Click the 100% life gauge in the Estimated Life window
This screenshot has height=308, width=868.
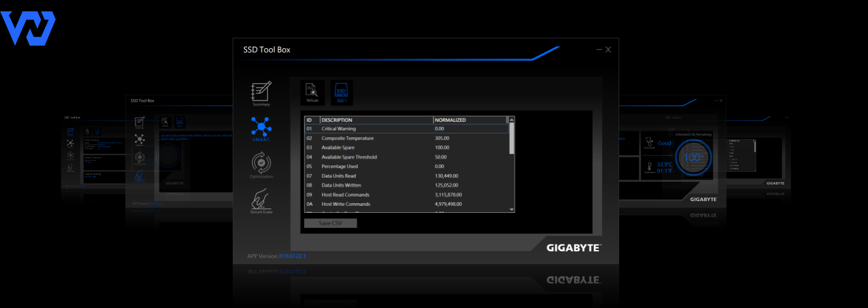point(694,157)
